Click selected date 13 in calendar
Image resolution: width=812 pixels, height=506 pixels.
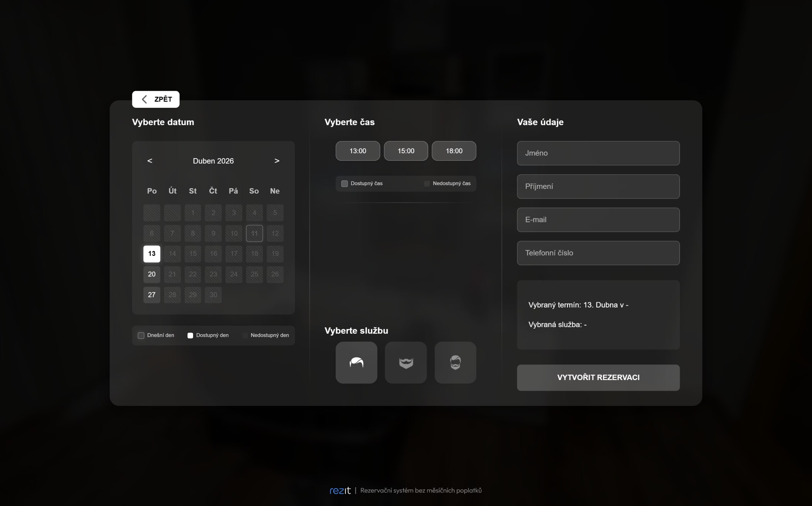(152, 254)
